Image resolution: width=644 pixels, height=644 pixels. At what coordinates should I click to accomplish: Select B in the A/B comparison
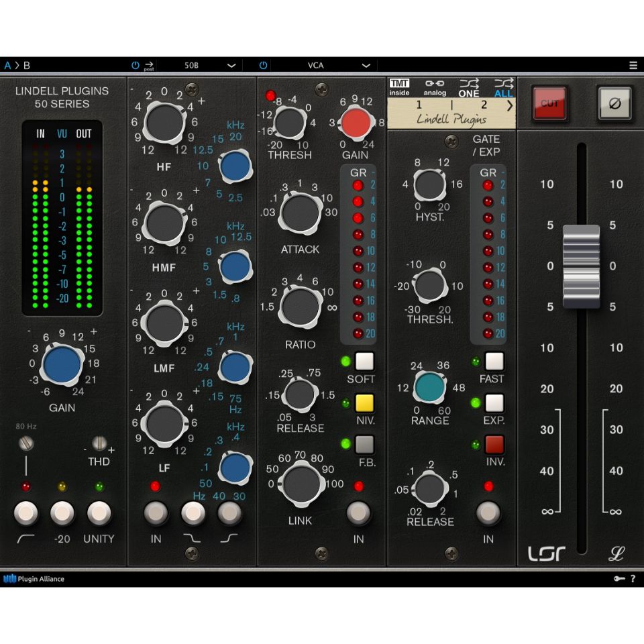tap(27, 65)
